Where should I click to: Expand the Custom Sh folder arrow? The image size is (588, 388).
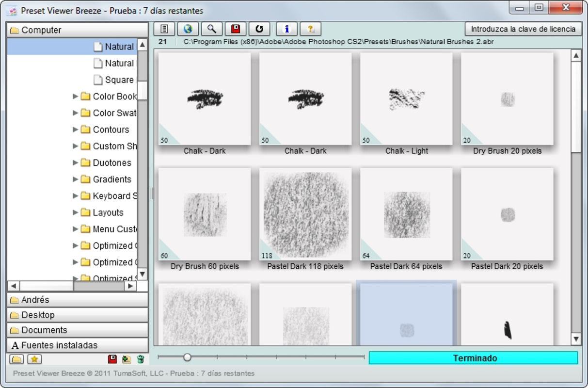pos(75,146)
